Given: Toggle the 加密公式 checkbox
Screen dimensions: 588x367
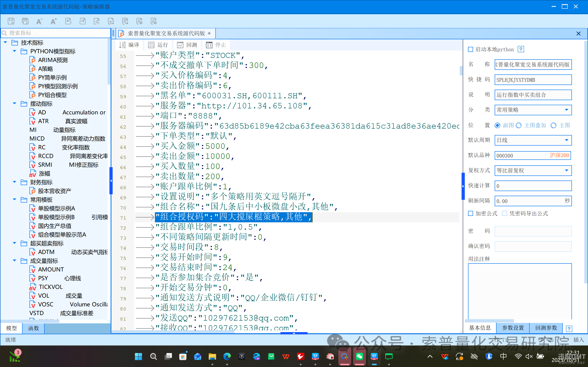Looking at the screenshot, I should [471, 213].
